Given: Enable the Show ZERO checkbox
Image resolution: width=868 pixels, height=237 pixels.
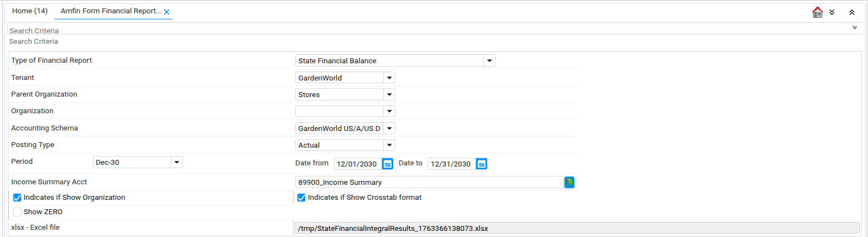Looking at the screenshot, I should point(17,211).
